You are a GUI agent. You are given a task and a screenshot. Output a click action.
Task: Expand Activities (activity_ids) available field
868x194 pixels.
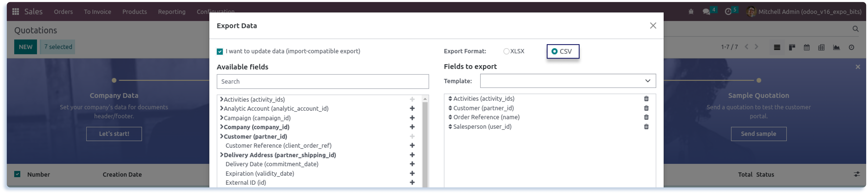221,99
